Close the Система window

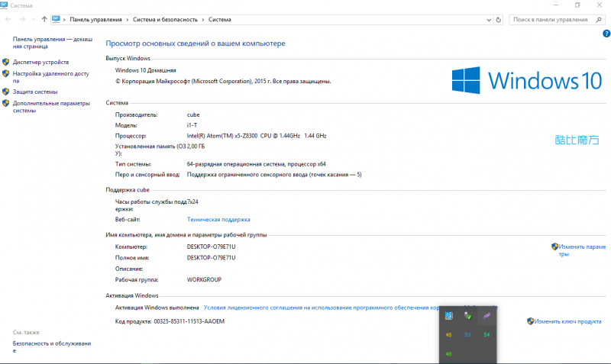click(x=600, y=5)
